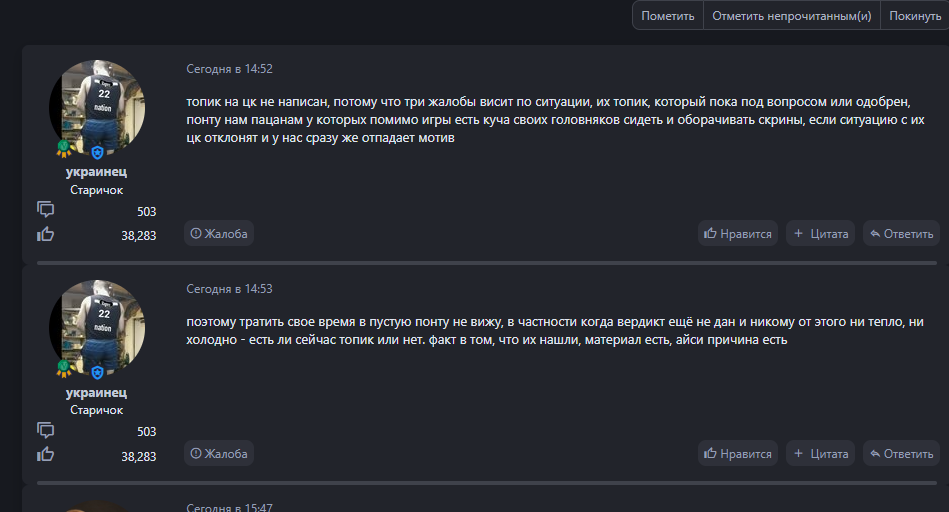Click the messages count icon in first post
This screenshot has height=512, width=949.
[x=45, y=210]
